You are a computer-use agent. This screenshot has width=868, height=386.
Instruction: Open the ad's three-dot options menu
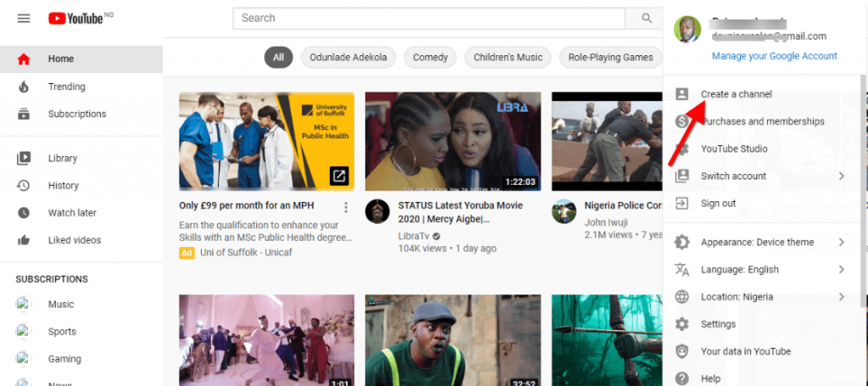(346, 208)
